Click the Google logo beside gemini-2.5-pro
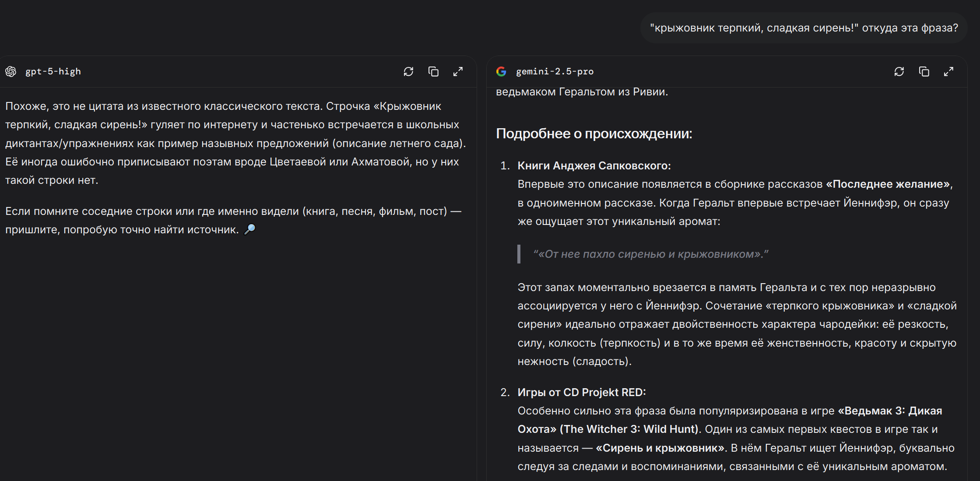This screenshot has width=980, height=481. click(x=501, y=71)
